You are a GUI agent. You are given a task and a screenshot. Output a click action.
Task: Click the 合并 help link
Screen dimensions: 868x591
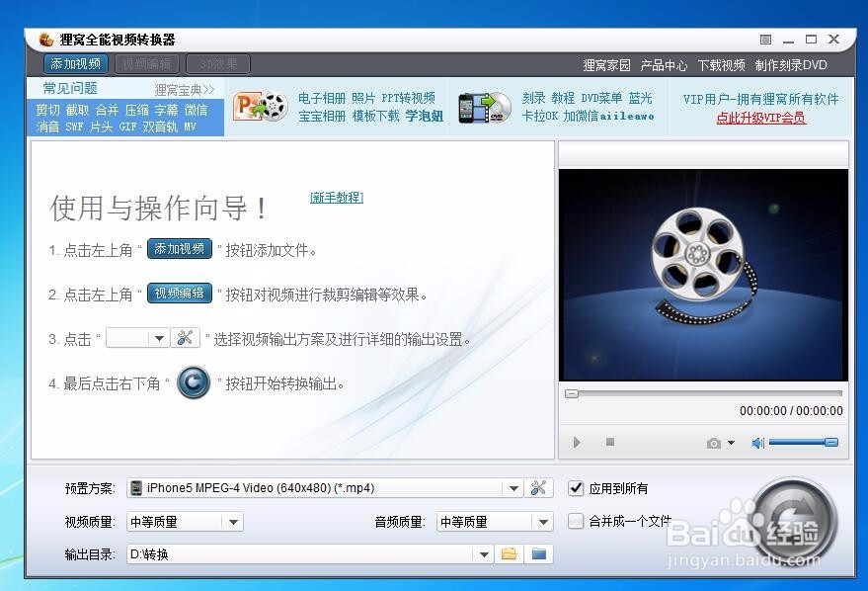pyautogui.click(x=107, y=111)
